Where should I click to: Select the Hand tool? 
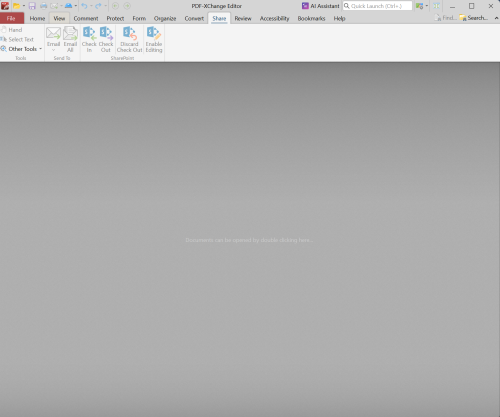[12, 30]
